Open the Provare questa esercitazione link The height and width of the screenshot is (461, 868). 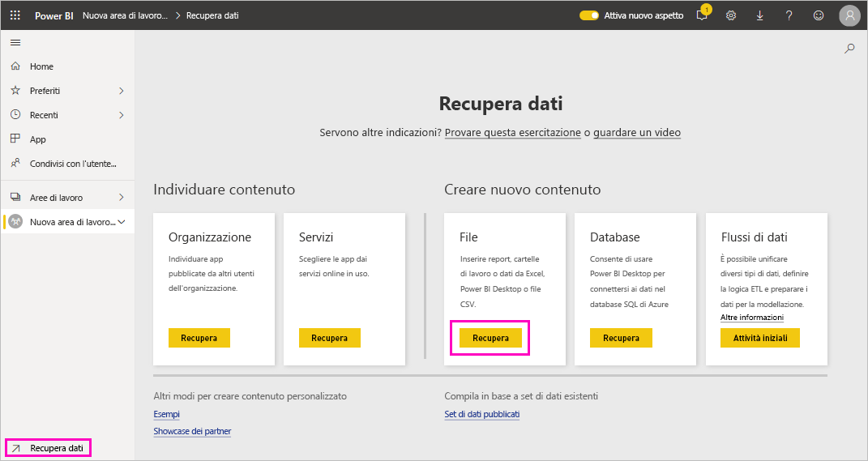point(512,133)
